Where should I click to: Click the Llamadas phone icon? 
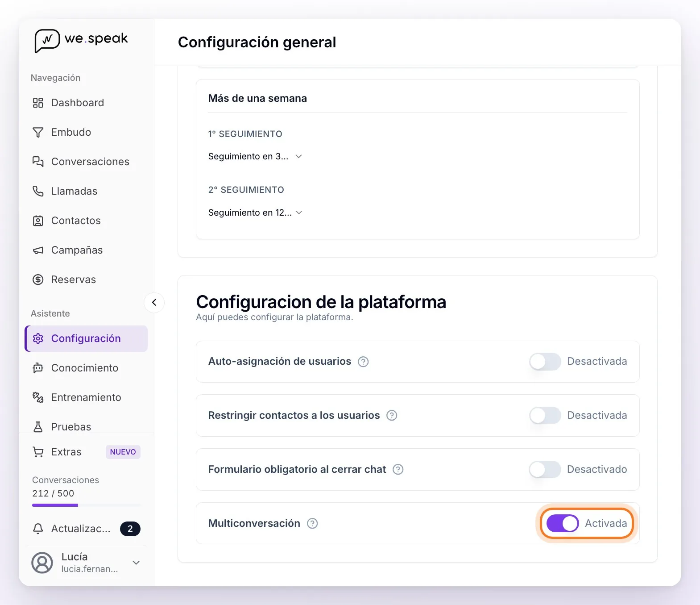click(x=38, y=192)
